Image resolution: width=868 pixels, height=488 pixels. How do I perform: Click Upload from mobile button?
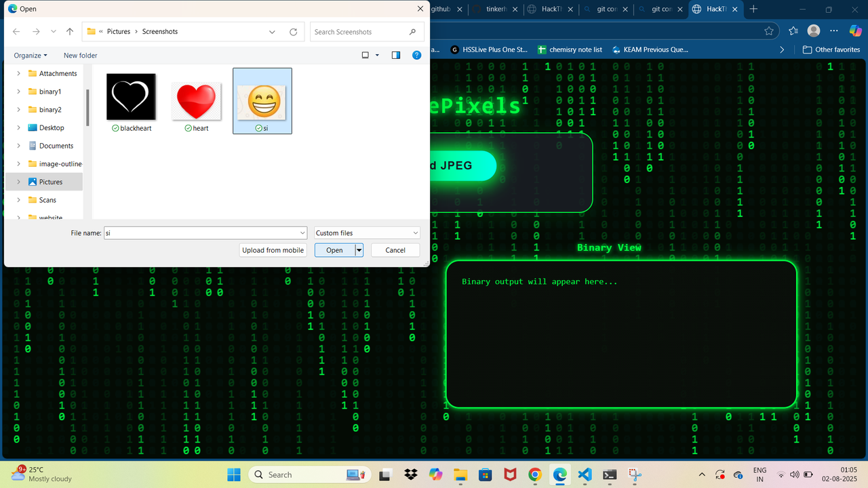tap(273, 250)
